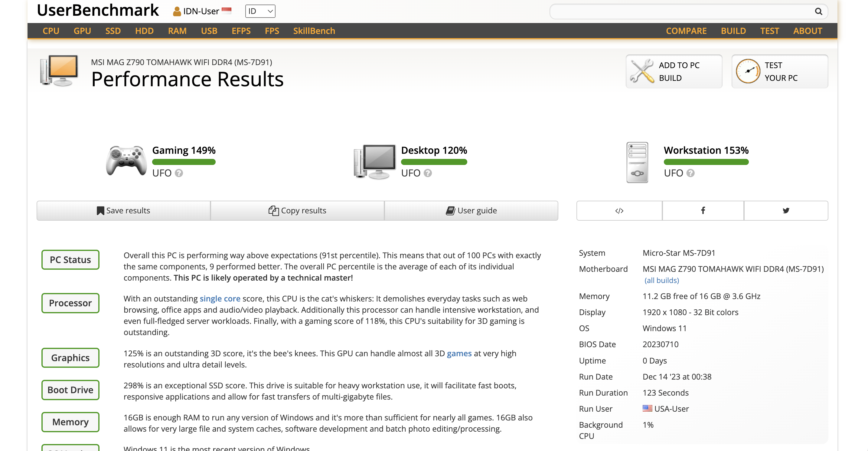This screenshot has height=451, width=868.
Task: Click the embed code icon button
Action: point(619,210)
